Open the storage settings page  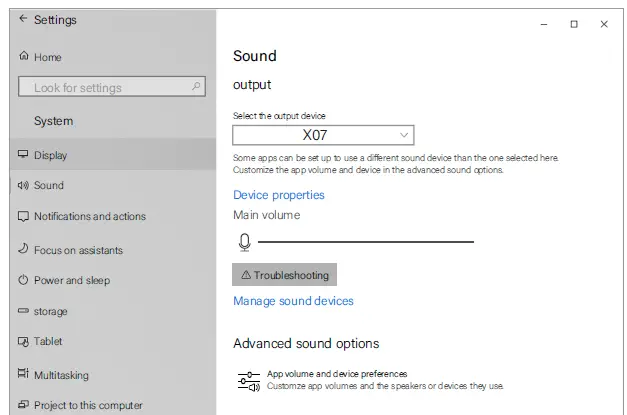50,311
